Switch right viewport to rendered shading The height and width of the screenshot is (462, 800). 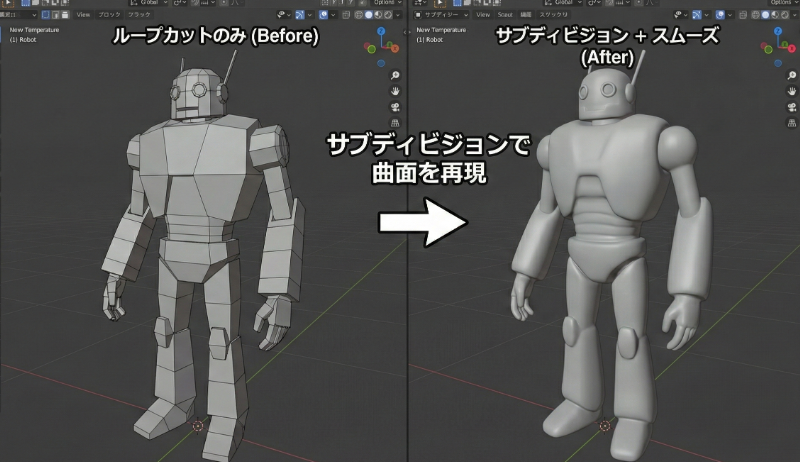click(x=785, y=15)
